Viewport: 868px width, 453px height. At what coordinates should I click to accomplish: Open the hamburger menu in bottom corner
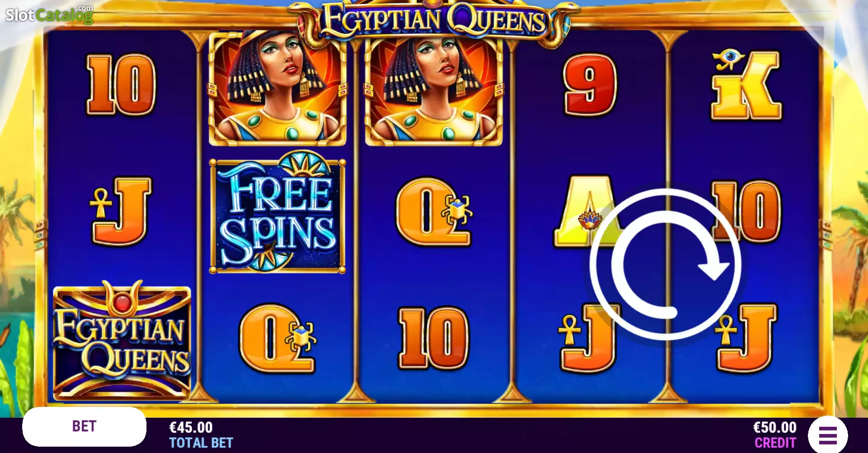tap(828, 435)
